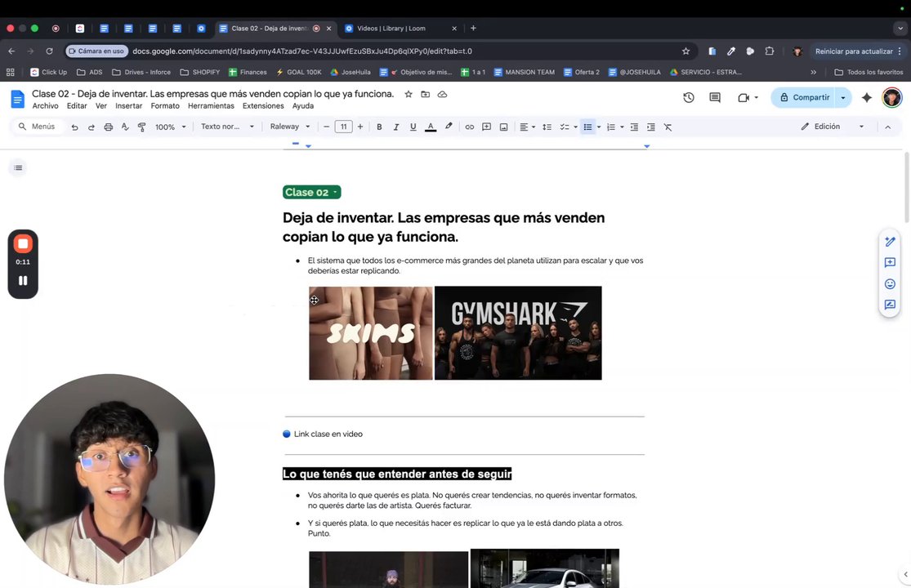Image resolution: width=911 pixels, height=588 pixels.
Task: Expand numbered list style options
Action: point(623,127)
